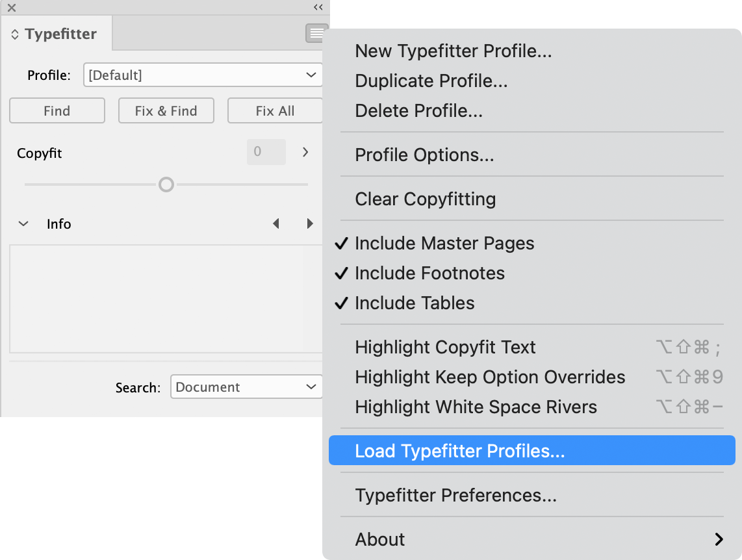Open the Search scope dropdown showing Document
The width and height of the screenshot is (742, 560).
[x=246, y=387]
